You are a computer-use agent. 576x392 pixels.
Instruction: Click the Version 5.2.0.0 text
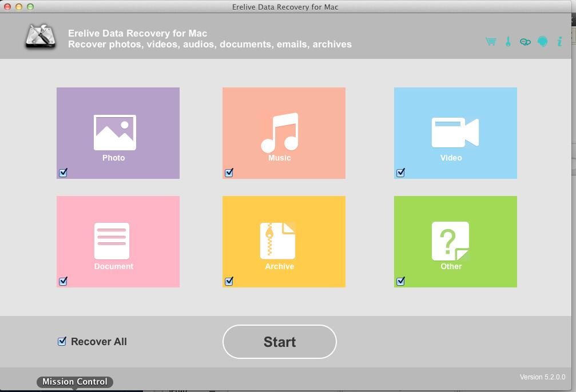[x=542, y=377]
